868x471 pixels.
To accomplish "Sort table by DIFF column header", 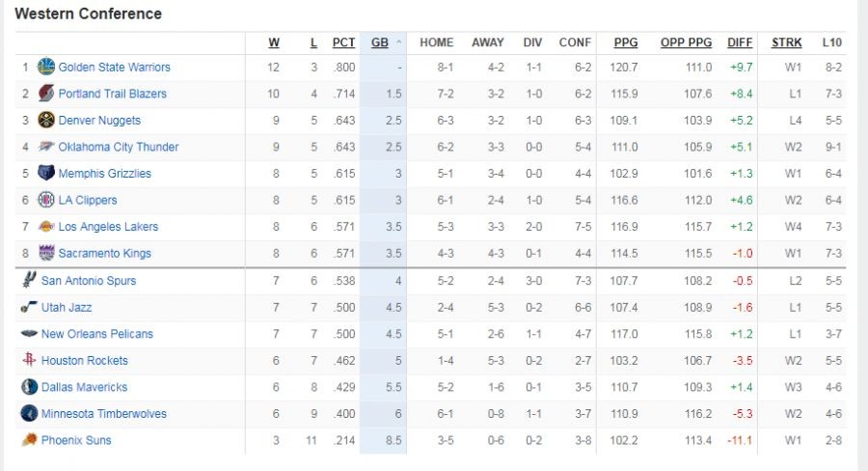I will 740,42.
